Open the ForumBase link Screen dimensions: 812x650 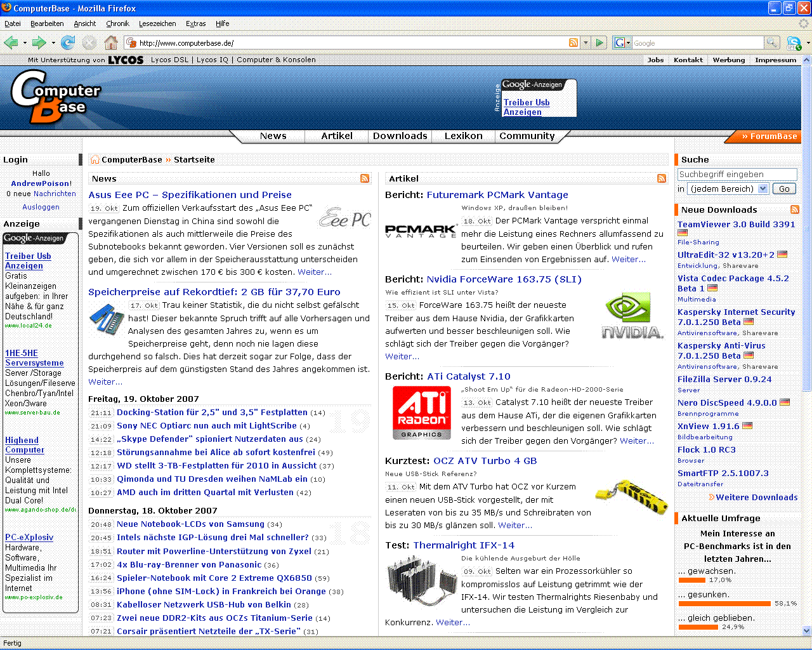pyautogui.click(x=769, y=136)
